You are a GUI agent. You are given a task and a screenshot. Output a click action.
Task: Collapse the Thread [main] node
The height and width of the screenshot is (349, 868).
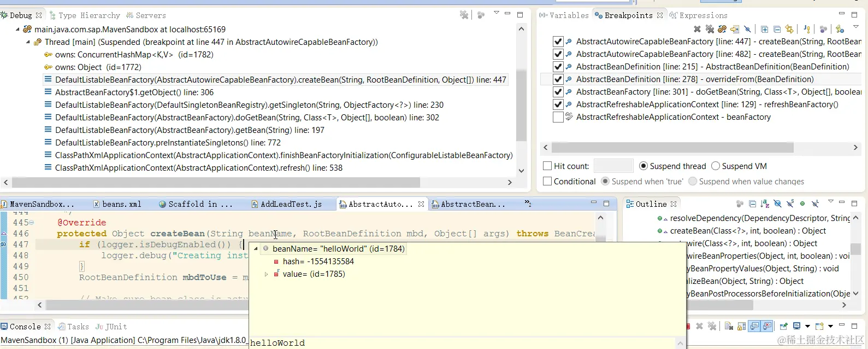coord(28,42)
